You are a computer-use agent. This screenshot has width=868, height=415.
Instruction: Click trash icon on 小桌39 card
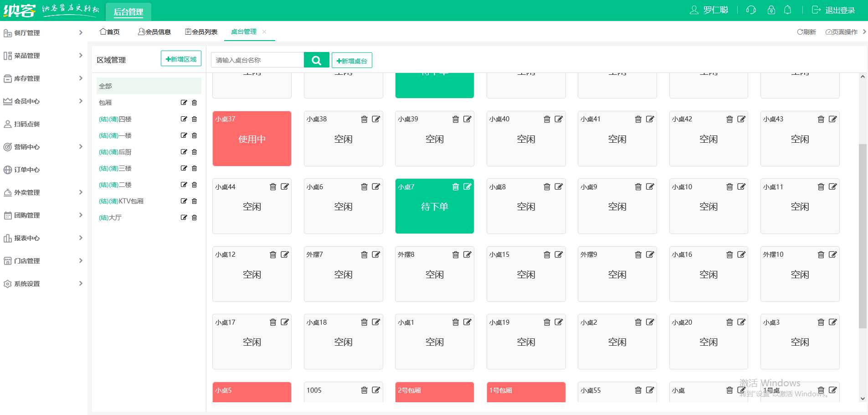(x=456, y=119)
